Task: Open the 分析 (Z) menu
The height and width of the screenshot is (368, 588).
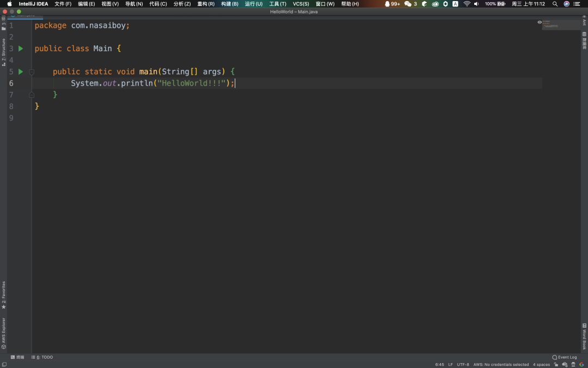Action: 182,4
